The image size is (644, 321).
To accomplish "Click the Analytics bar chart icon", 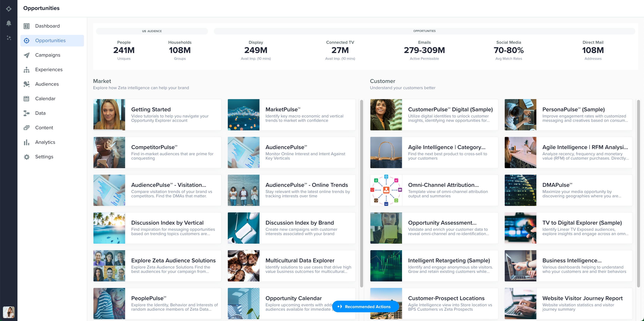I will tap(27, 142).
